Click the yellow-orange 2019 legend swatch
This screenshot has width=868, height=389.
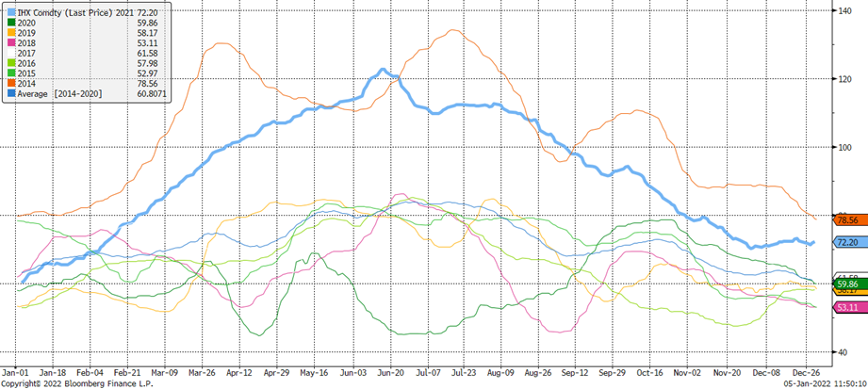(x=11, y=35)
